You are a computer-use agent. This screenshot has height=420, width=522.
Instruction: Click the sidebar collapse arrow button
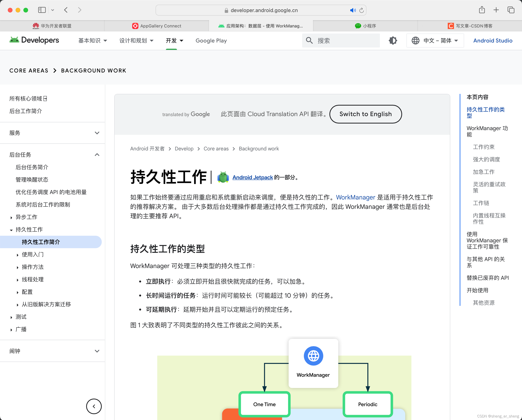[x=94, y=406]
